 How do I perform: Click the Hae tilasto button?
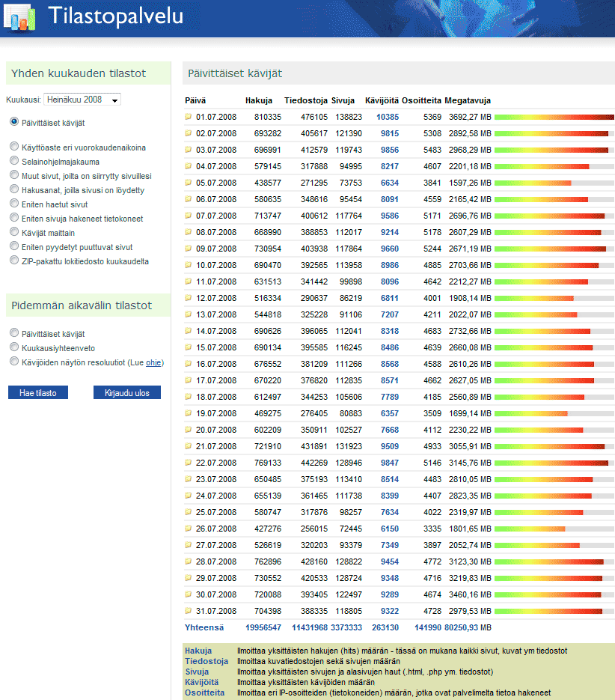[38, 392]
